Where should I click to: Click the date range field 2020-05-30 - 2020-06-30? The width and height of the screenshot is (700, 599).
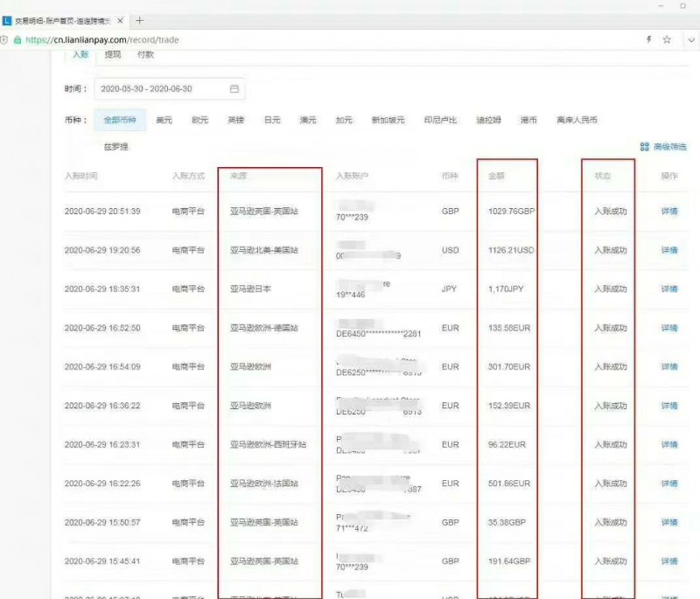(170, 89)
